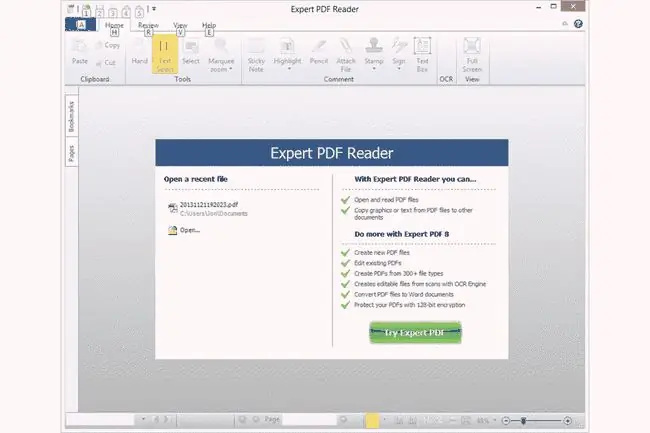The width and height of the screenshot is (650, 433).
Task: Select the Pencil drawing tool
Action: [319, 53]
